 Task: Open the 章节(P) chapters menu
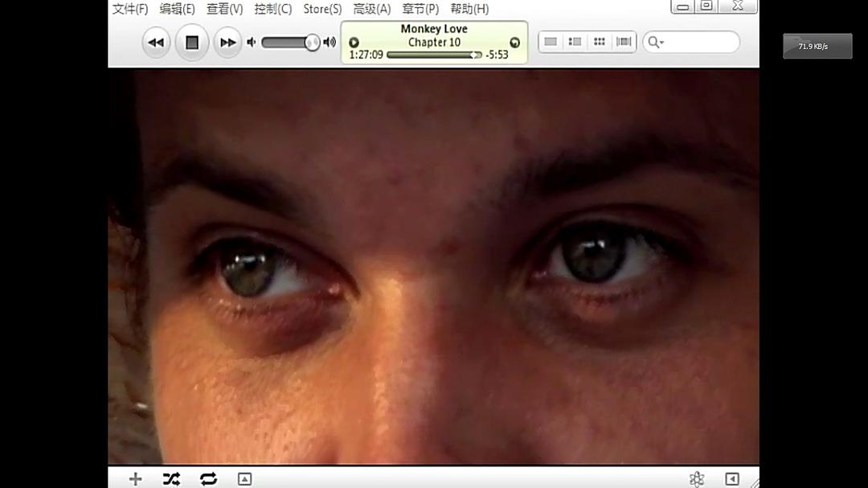[420, 9]
